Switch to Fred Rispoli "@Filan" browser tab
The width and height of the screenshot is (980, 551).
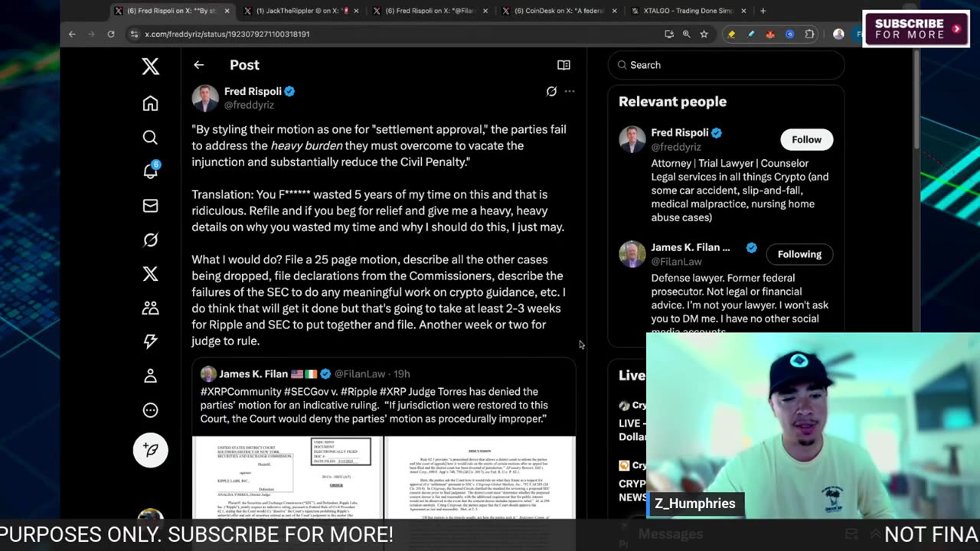(x=430, y=11)
